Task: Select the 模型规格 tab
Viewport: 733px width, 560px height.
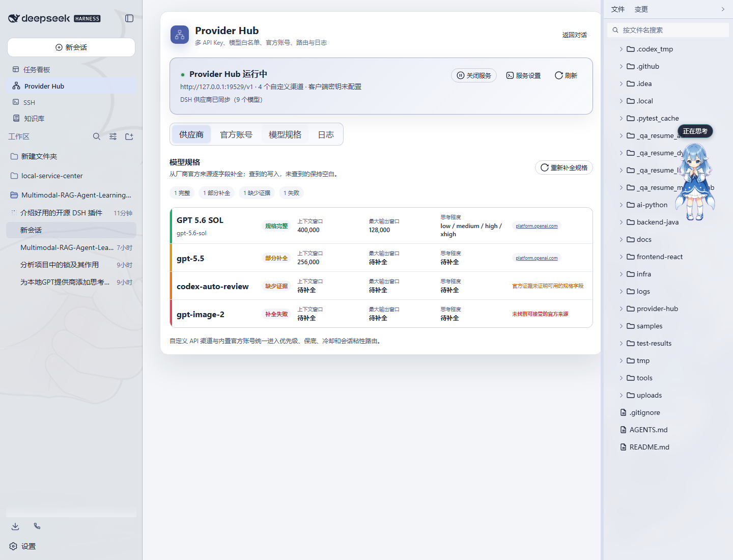Action: (285, 134)
